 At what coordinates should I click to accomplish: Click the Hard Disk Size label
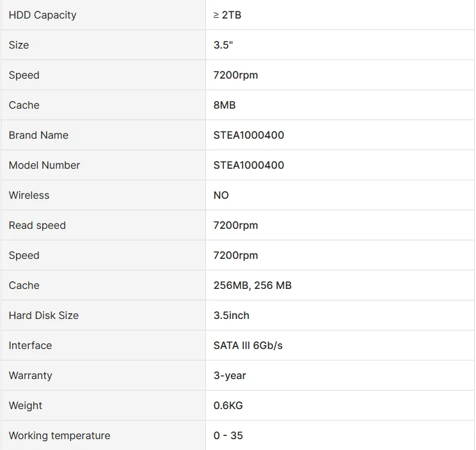[x=44, y=315]
